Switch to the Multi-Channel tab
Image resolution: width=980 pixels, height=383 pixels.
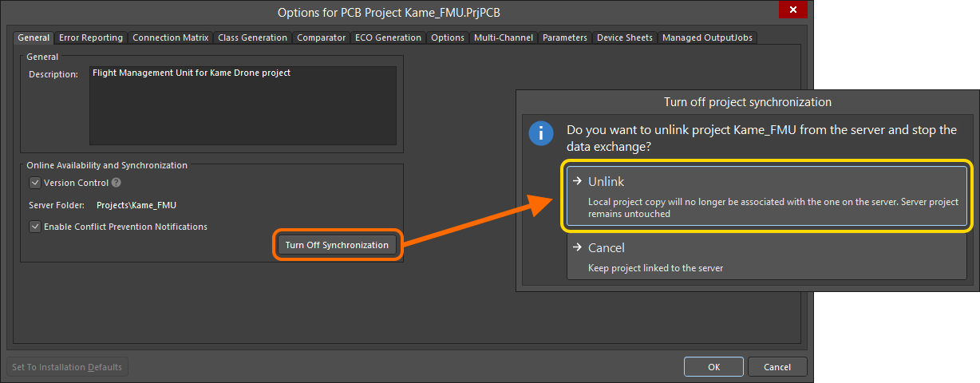(503, 38)
